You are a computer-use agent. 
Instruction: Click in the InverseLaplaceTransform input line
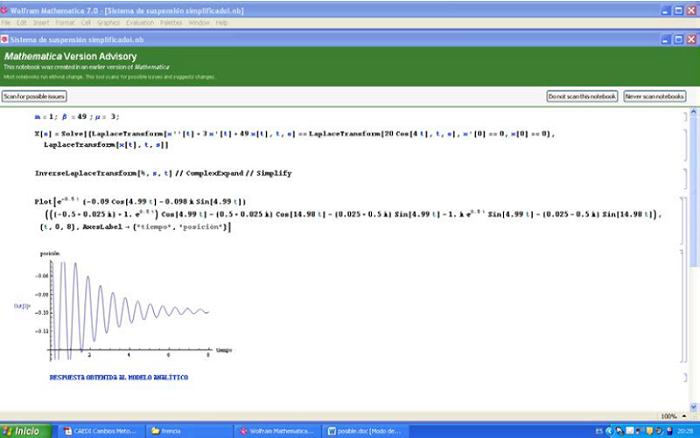pos(163,173)
